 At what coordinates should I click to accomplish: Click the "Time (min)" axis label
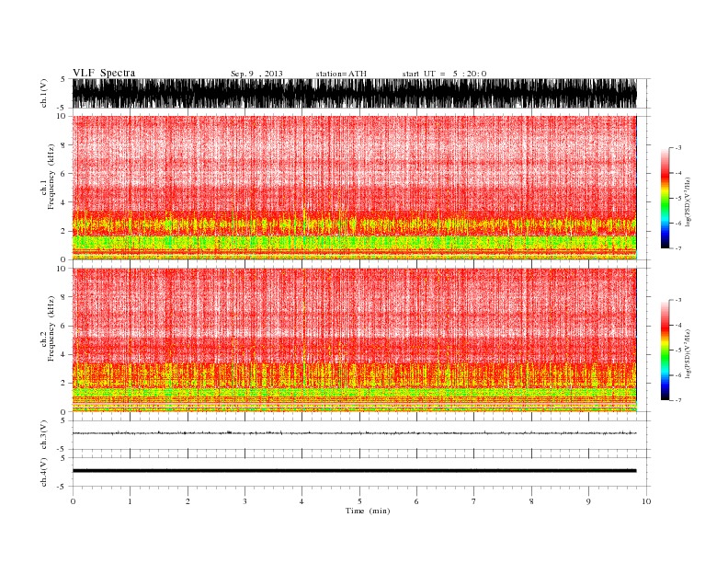(x=368, y=511)
